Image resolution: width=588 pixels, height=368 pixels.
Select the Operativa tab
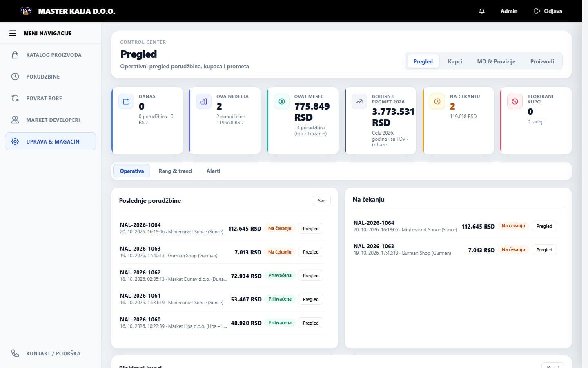132,171
